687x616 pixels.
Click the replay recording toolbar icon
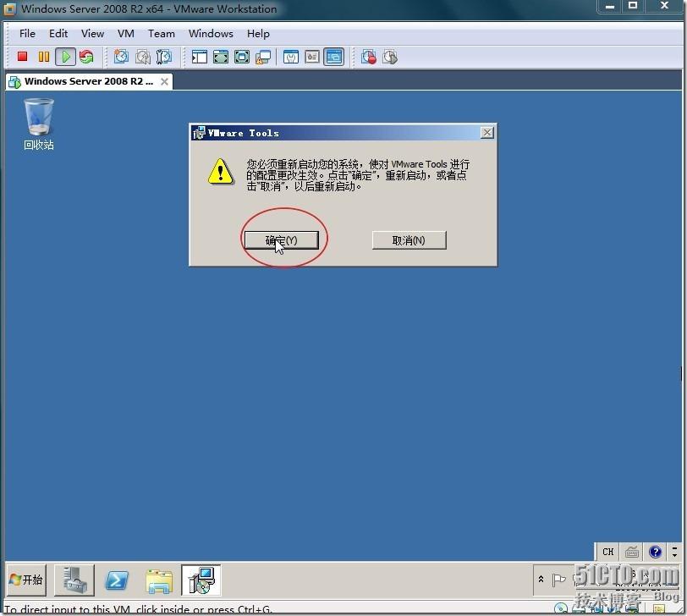coord(390,57)
